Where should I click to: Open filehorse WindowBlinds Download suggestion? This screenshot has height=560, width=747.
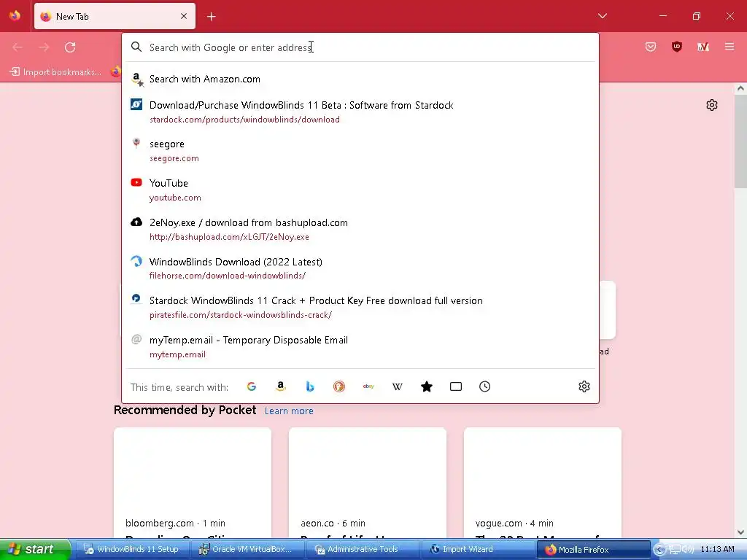[x=360, y=268]
